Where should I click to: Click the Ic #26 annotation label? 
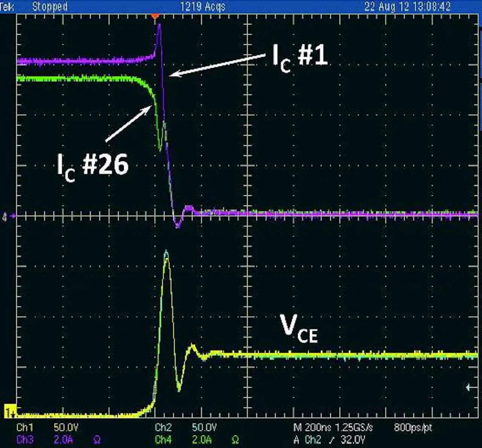pos(93,166)
